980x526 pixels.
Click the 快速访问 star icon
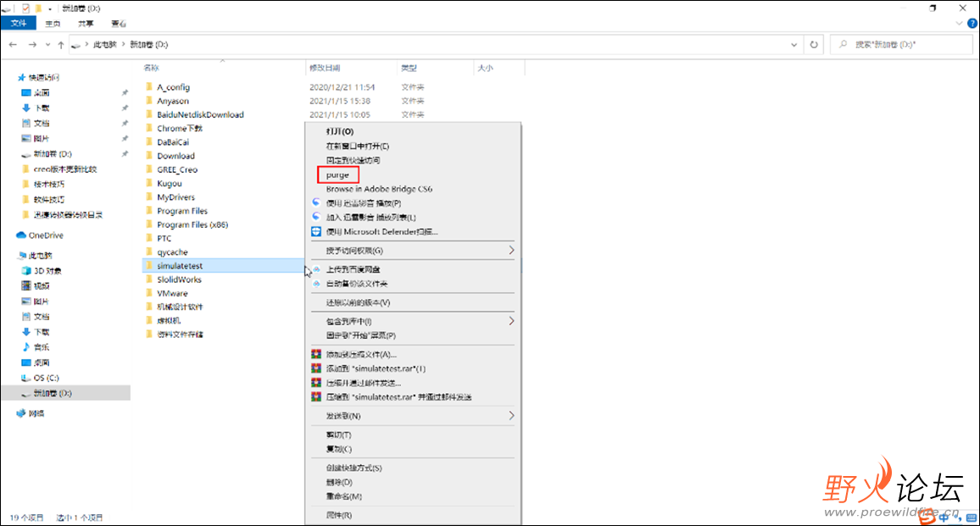(22, 78)
